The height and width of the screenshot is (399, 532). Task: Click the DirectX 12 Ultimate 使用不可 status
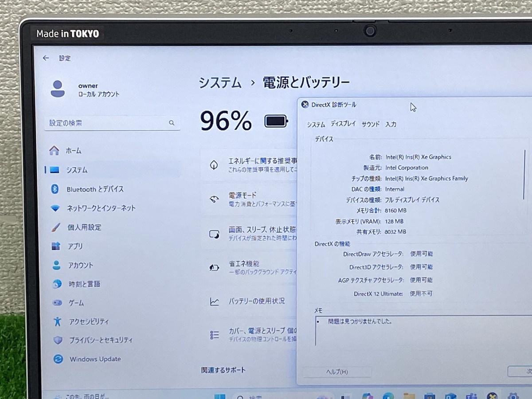point(421,293)
